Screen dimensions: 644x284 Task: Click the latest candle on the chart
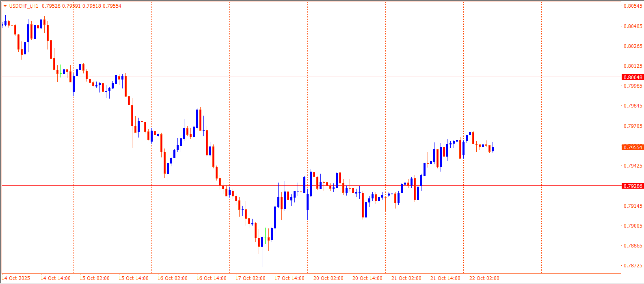point(493,149)
